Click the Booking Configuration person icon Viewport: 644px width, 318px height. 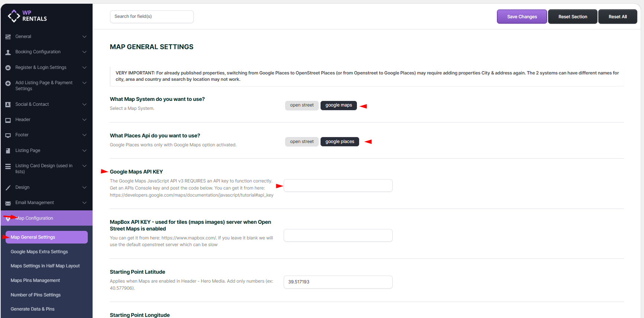click(8, 53)
